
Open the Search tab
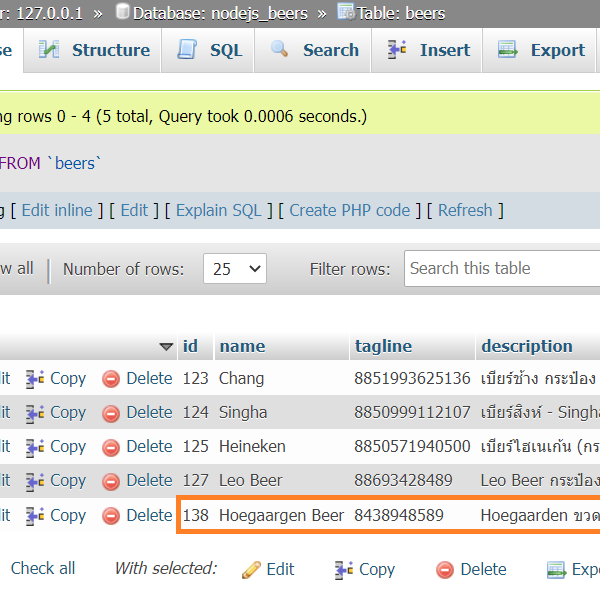[315, 50]
